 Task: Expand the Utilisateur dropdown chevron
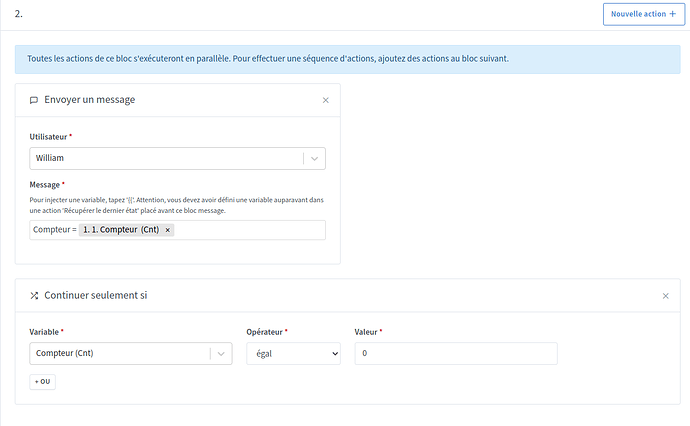tap(314, 158)
